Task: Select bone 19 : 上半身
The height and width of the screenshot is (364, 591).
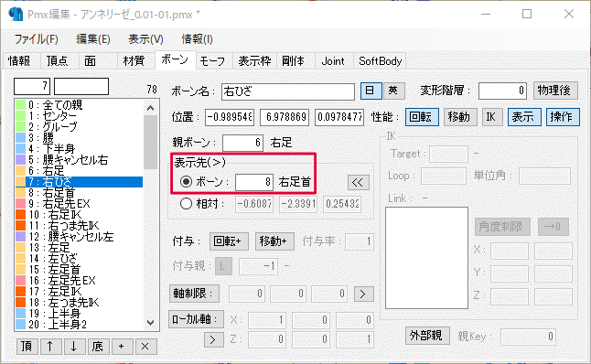Action: [x=79, y=314]
